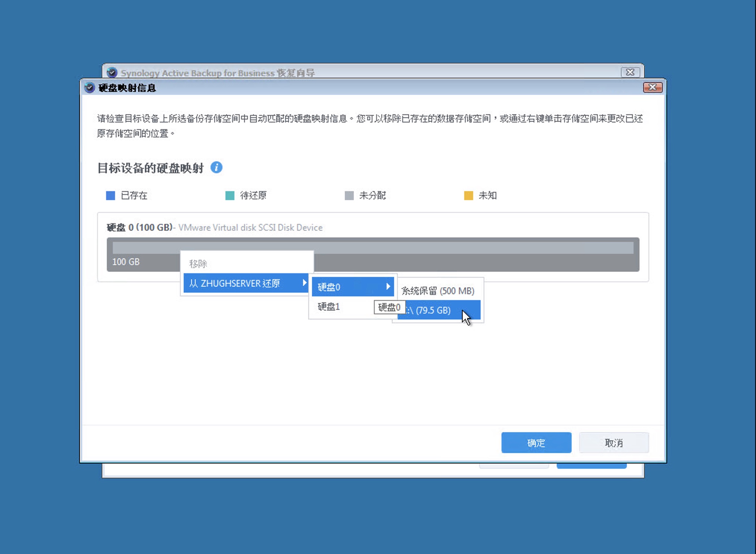Click the Synology logo in the background 恢复向导 window
This screenshot has height=554, width=756.
click(x=112, y=72)
